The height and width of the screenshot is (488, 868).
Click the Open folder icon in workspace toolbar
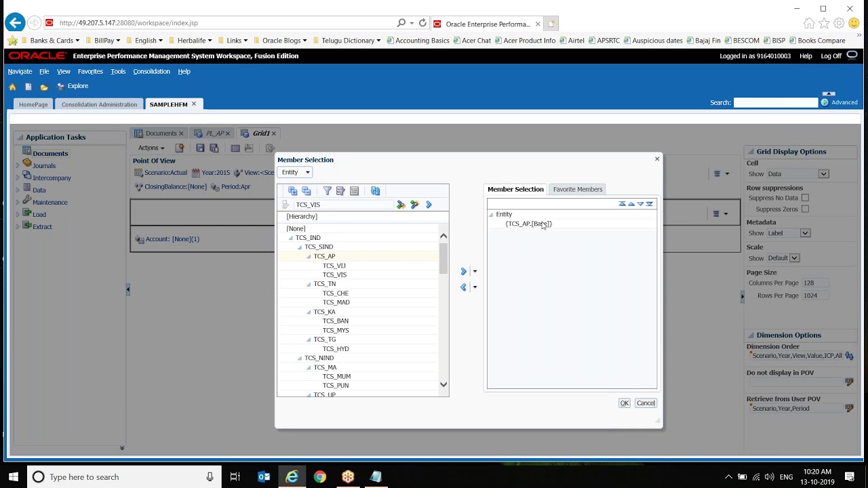click(x=44, y=87)
